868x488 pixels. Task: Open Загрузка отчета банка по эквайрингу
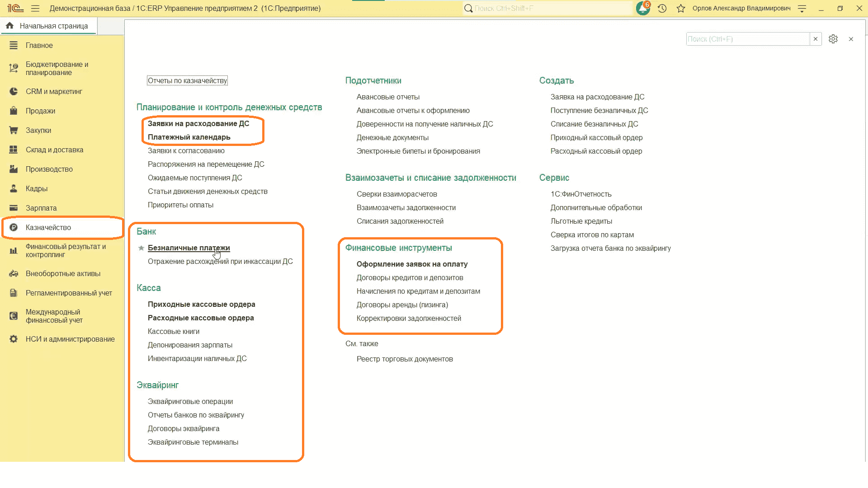611,248
